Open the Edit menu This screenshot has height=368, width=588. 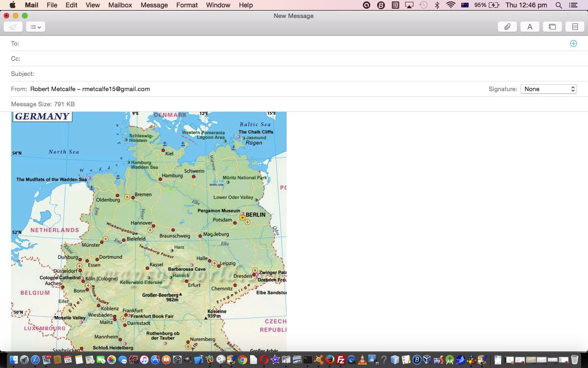tap(71, 5)
